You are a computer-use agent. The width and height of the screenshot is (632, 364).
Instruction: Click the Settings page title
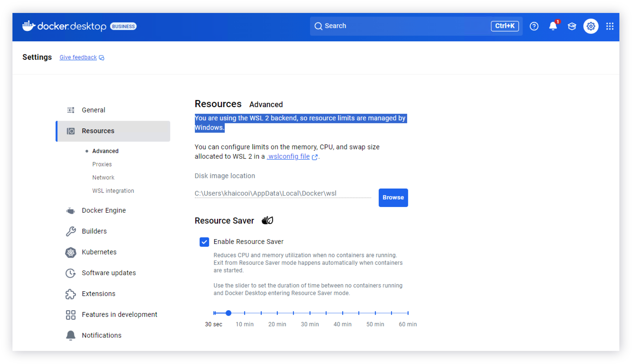click(x=37, y=57)
